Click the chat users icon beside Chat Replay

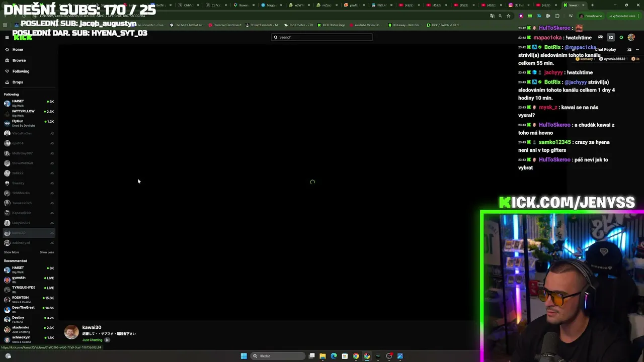coord(629,50)
